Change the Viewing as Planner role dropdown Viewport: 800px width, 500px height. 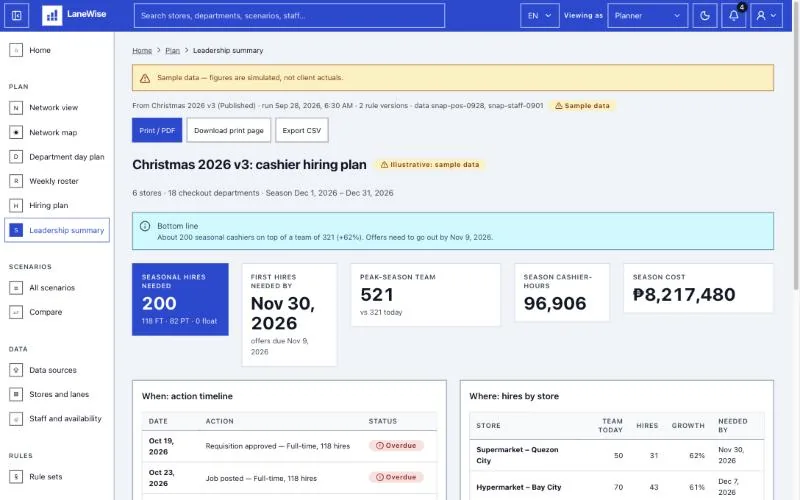pyautogui.click(x=647, y=16)
